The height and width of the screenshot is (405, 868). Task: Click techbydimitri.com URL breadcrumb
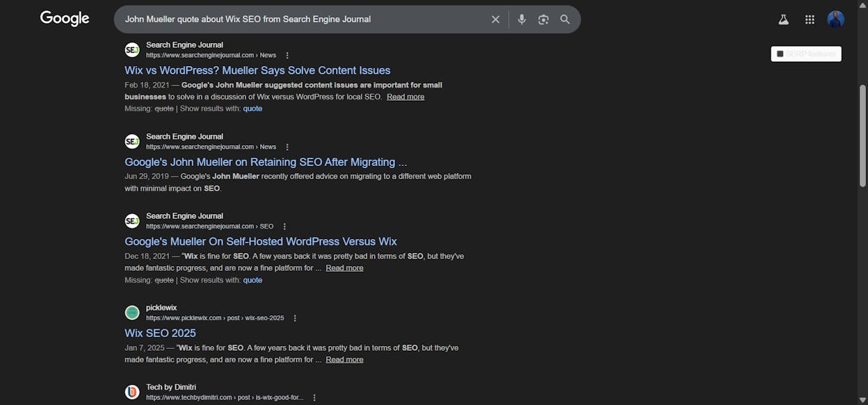(225, 397)
